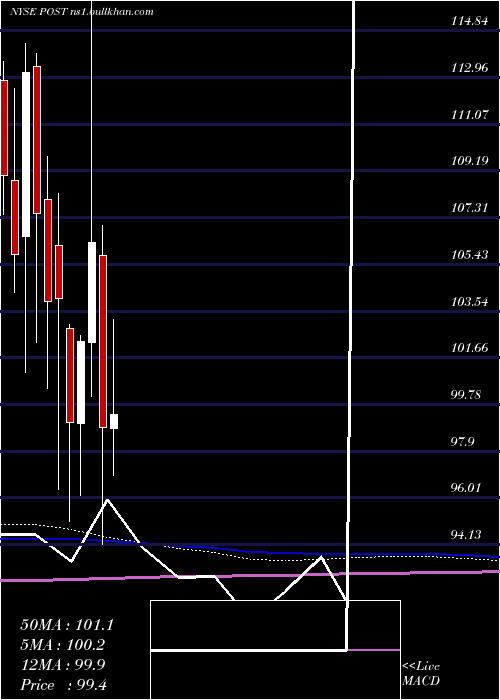This screenshot has height=700, width=500.
Task: Click the 97.9 price axis label
Action: (x=464, y=442)
